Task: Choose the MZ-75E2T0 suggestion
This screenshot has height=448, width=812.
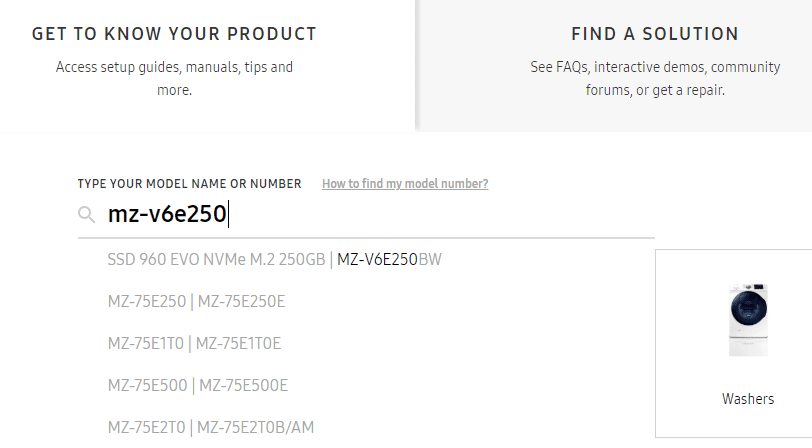Action: tap(146, 428)
